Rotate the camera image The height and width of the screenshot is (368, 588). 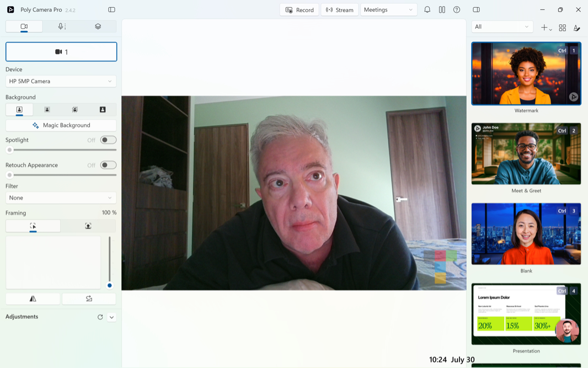[89, 298]
